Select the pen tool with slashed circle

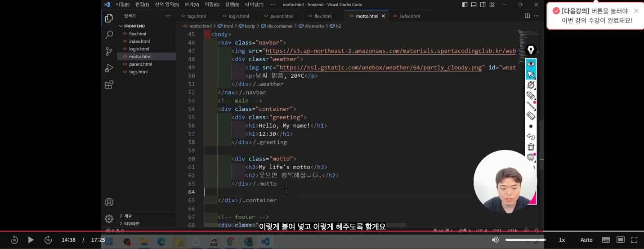point(531,84)
